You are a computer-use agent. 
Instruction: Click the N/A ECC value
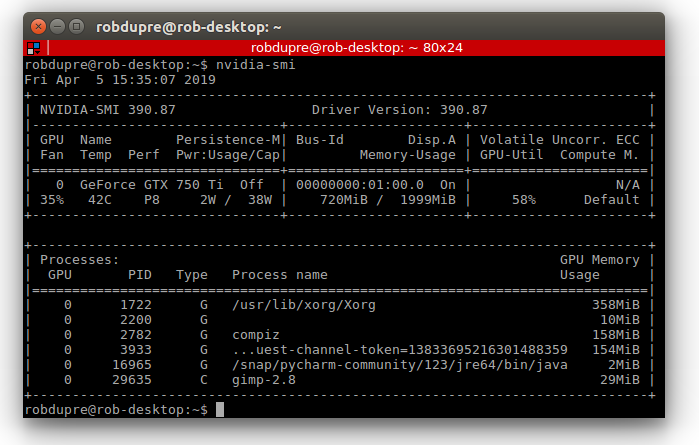click(627, 185)
